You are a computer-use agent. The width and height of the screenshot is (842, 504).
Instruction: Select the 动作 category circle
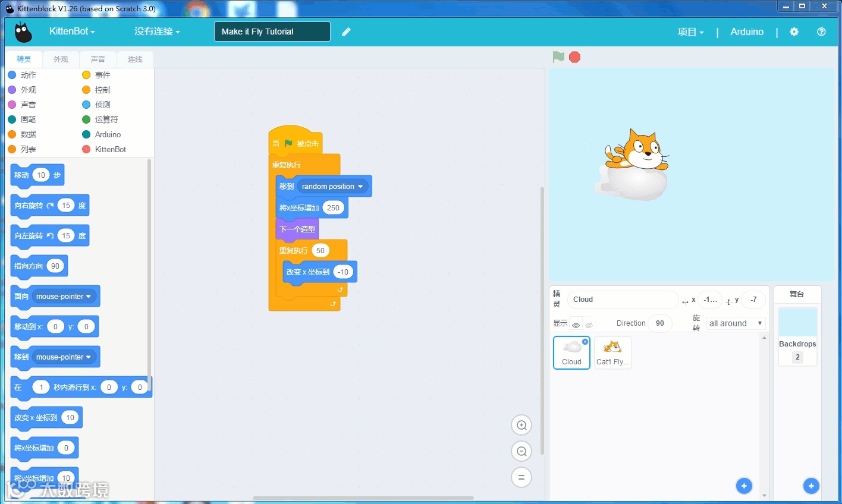pos(12,75)
